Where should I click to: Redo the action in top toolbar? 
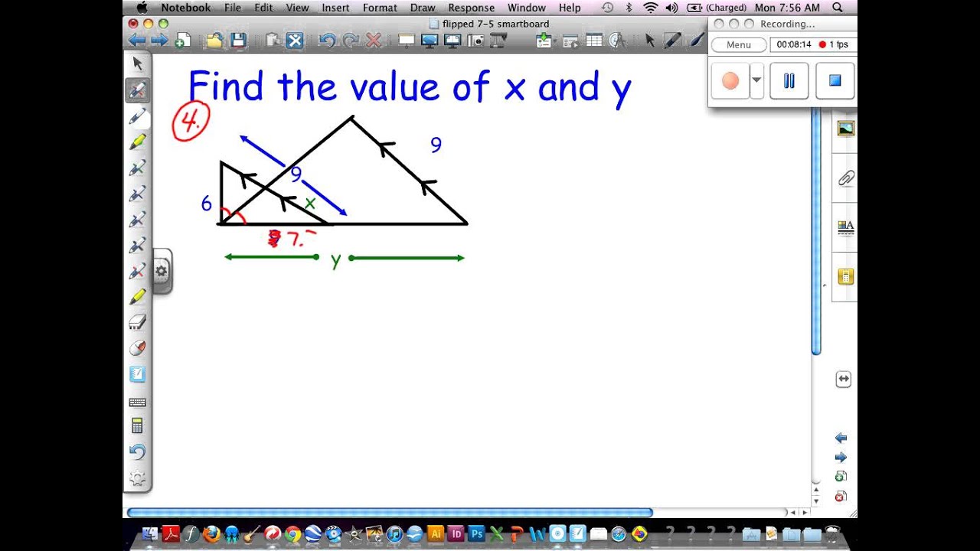[351, 41]
